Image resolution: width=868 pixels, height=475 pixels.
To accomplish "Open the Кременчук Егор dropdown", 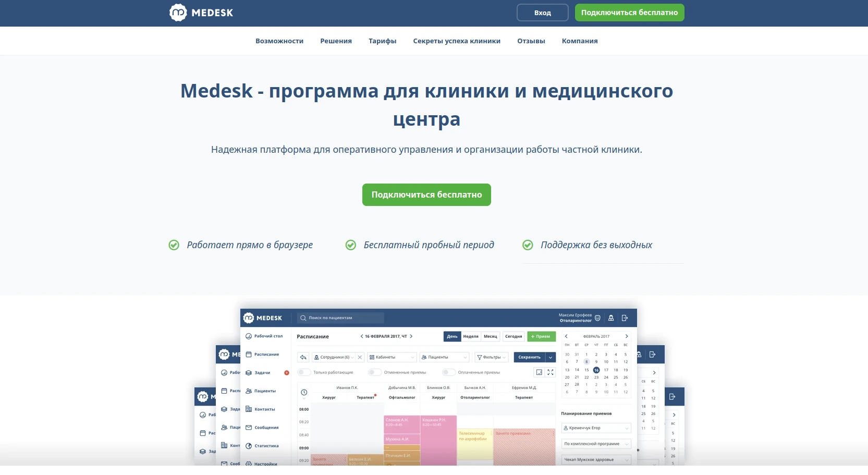I will 596,428.
